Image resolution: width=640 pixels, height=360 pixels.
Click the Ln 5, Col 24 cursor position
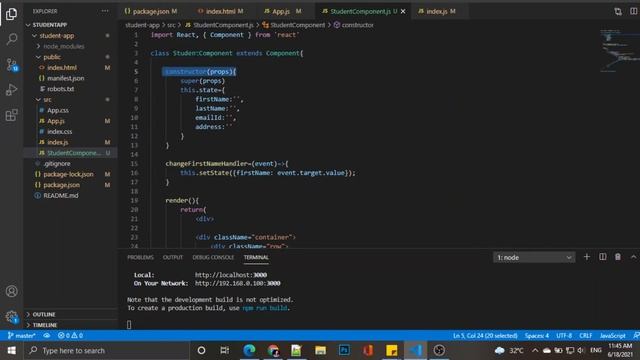click(485, 336)
